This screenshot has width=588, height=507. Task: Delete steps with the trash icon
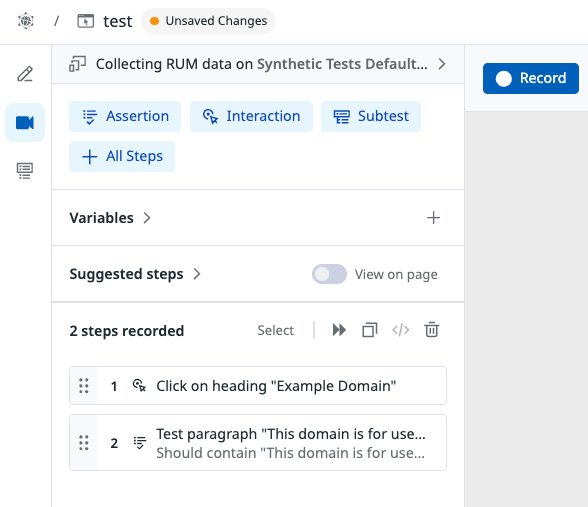click(x=432, y=330)
